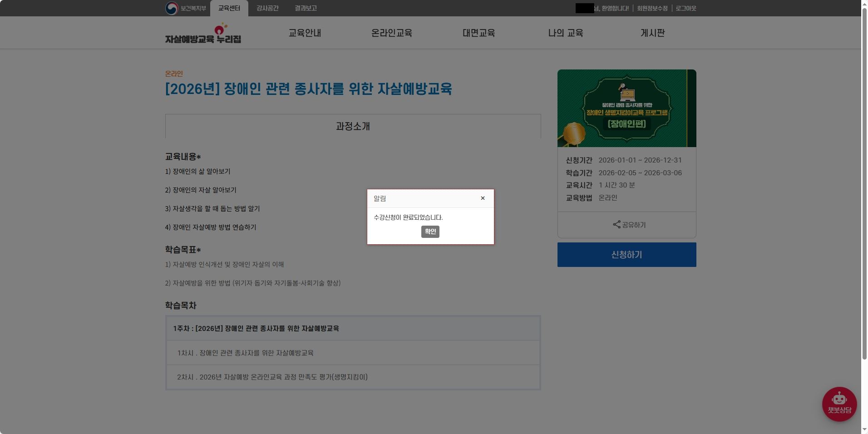Click the 로그아웃 link
This screenshot has width=868, height=434.
[686, 8]
